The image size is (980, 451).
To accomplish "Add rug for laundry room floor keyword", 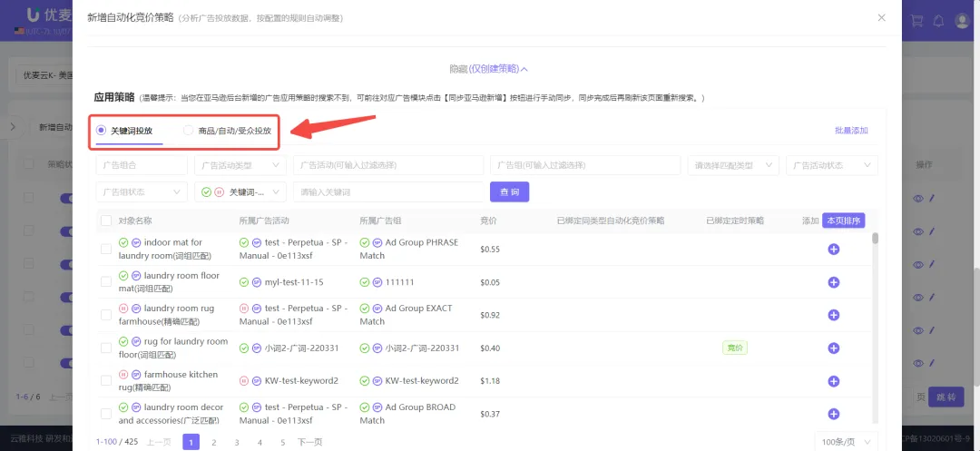I will point(833,348).
